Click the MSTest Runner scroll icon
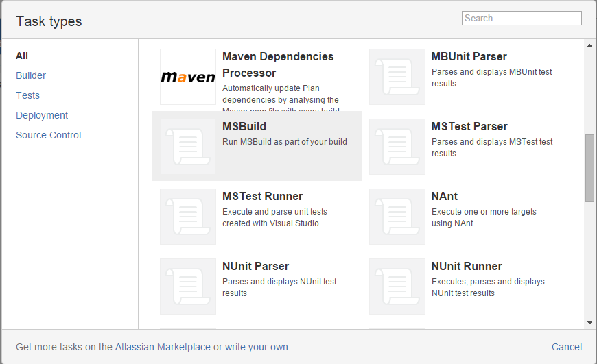The width and height of the screenshot is (597, 364). pyautogui.click(x=188, y=217)
